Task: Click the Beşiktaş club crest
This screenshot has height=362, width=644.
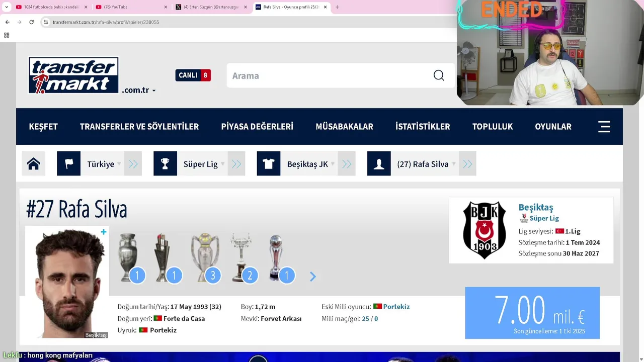Action: coord(484,230)
